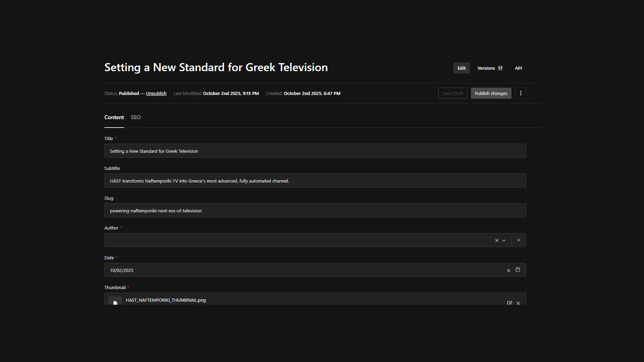Click the Save Draft button

(x=452, y=94)
